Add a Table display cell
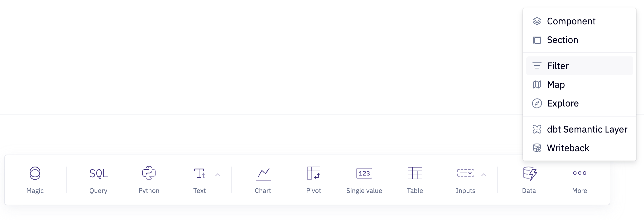This screenshot has height=220, width=644. [x=415, y=174]
